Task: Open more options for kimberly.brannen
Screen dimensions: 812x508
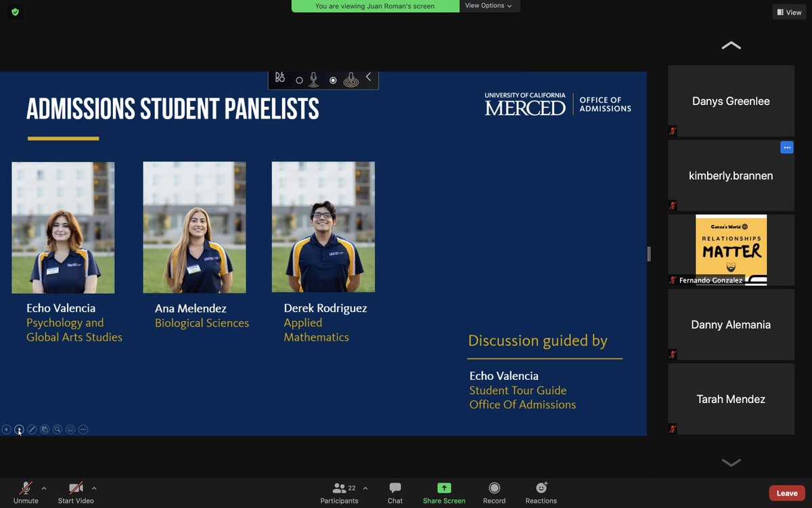Action: (x=786, y=147)
